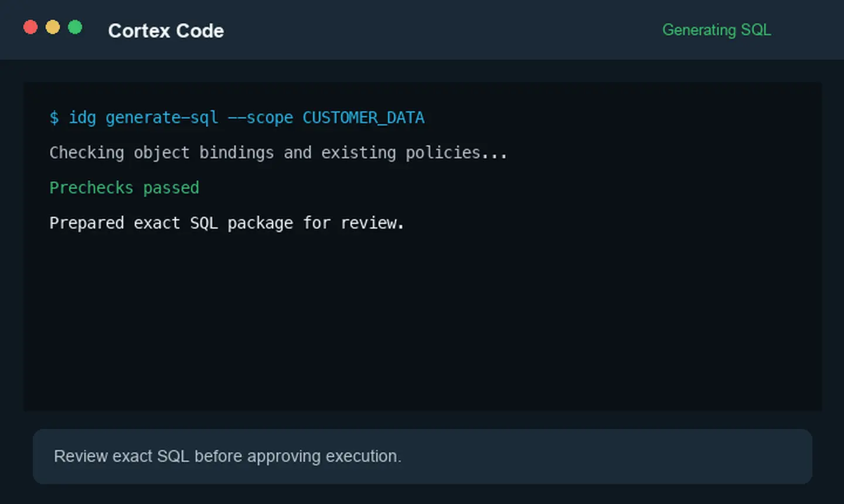
Task: Focus the Review exact SQL message box
Action: (423, 457)
